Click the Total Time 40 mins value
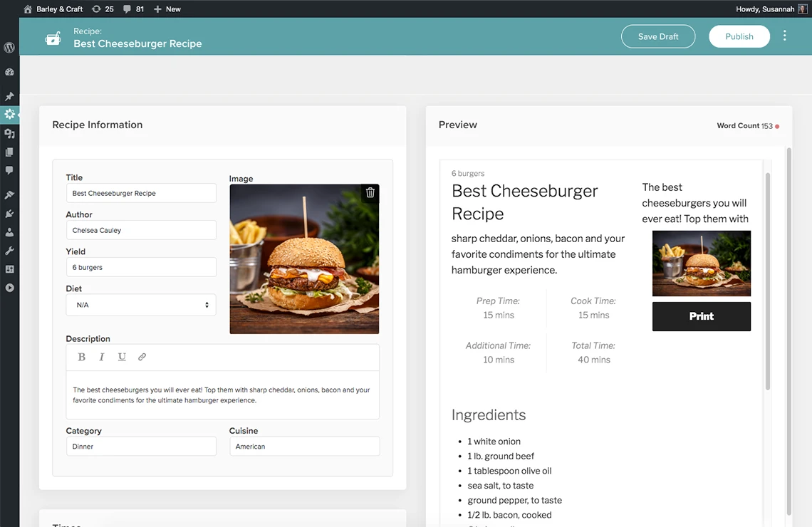Screen dimensions: 812x527 click(593, 360)
